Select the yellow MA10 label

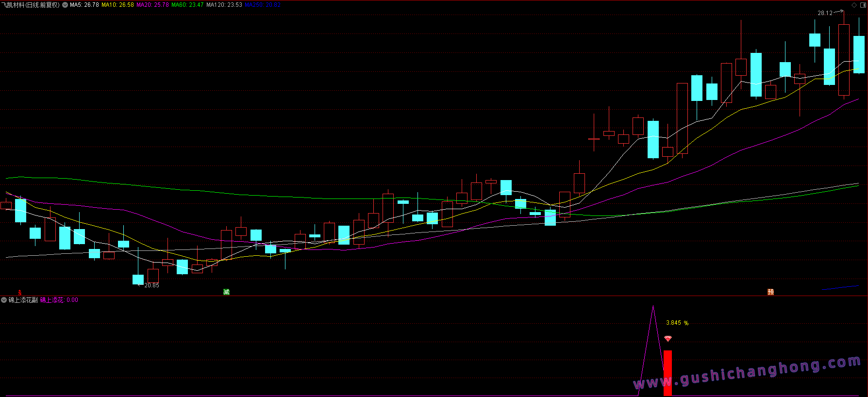(117, 5)
